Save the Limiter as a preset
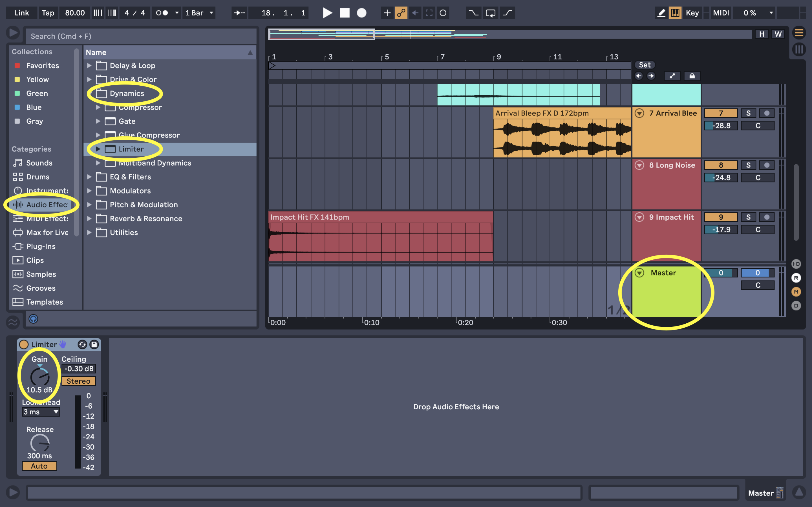Image resolution: width=812 pixels, height=507 pixels. point(94,344)
